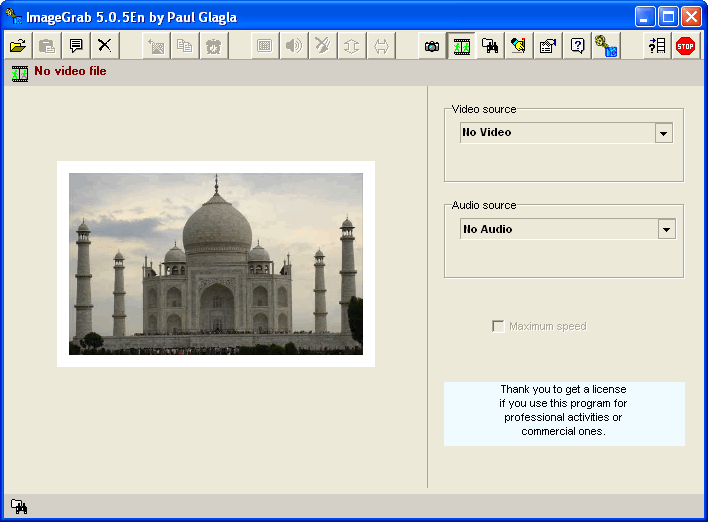Open help via question mark icon
Viewport: 708px width, 522px height.
pos(576,46)
